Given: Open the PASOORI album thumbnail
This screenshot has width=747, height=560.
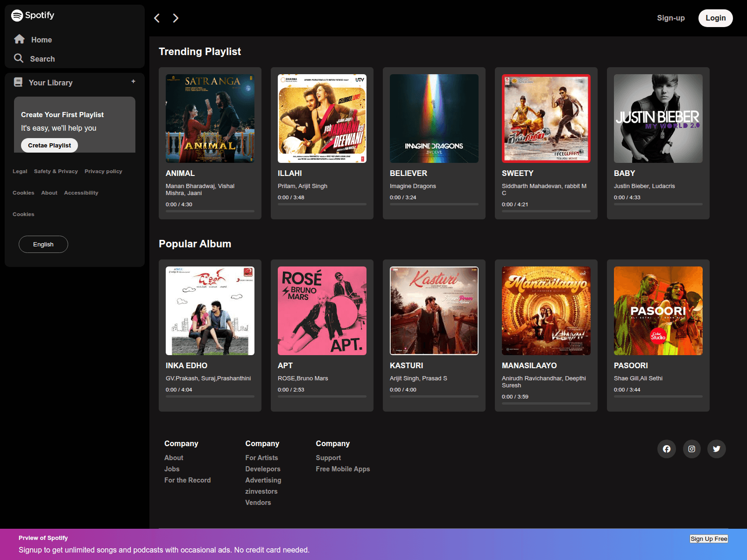Looking at the screenshot, I should tap(658, 310).
